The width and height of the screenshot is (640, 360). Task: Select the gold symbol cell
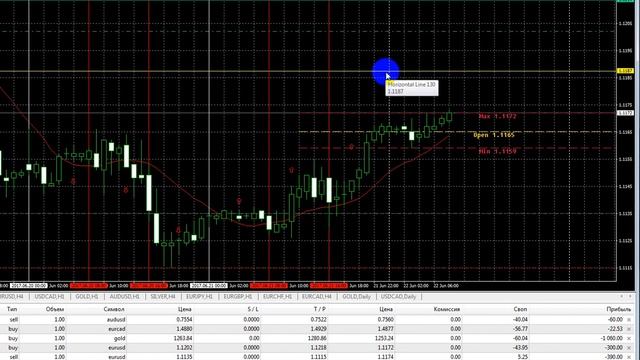click(x=120, y=338)
